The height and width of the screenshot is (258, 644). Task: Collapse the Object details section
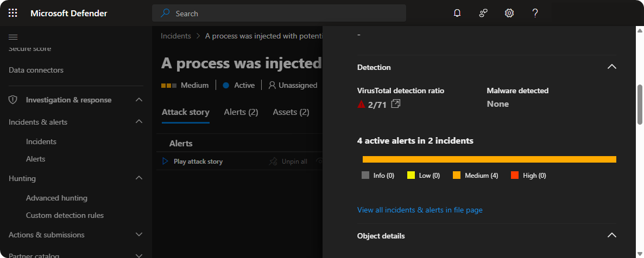(x=611, y=235)
